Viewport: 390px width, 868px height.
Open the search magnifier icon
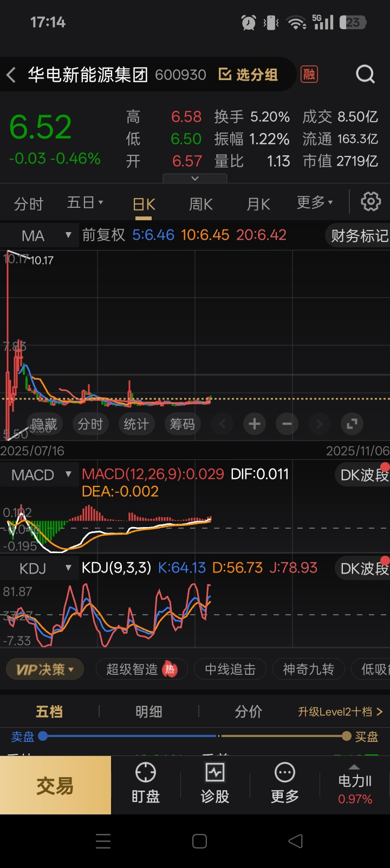click(x=366, y=74)
